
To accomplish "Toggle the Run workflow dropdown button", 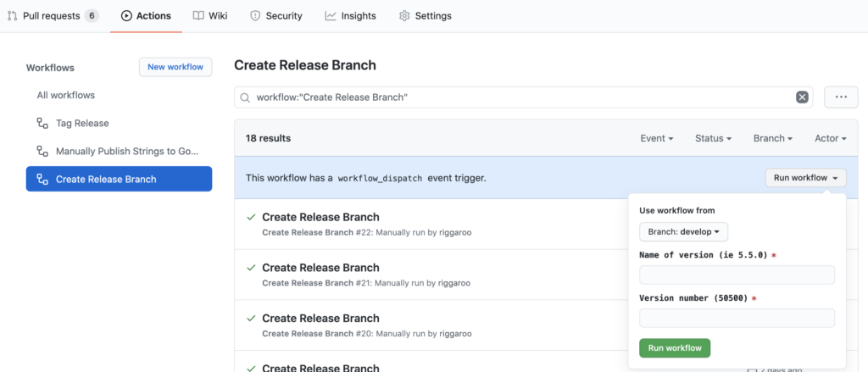I will [805, 178].
